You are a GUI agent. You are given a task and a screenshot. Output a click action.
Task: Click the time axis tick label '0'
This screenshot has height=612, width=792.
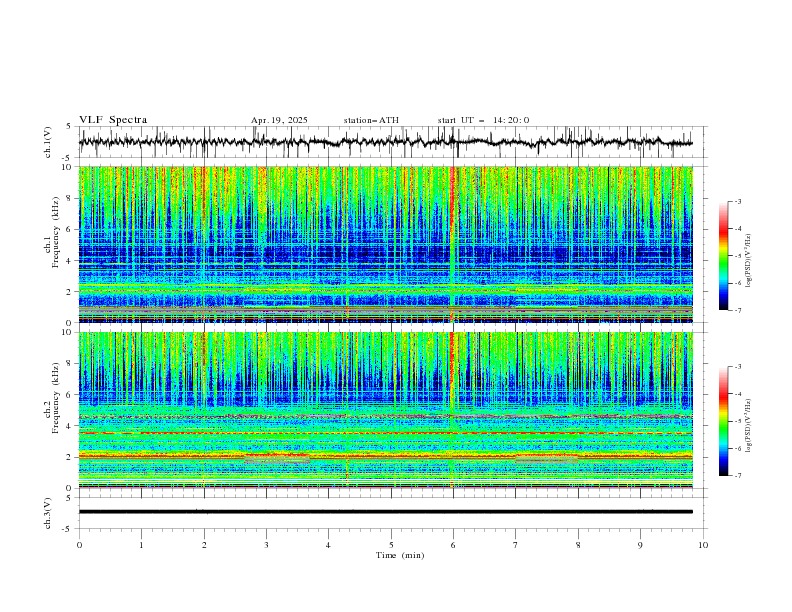pos(79,545)
